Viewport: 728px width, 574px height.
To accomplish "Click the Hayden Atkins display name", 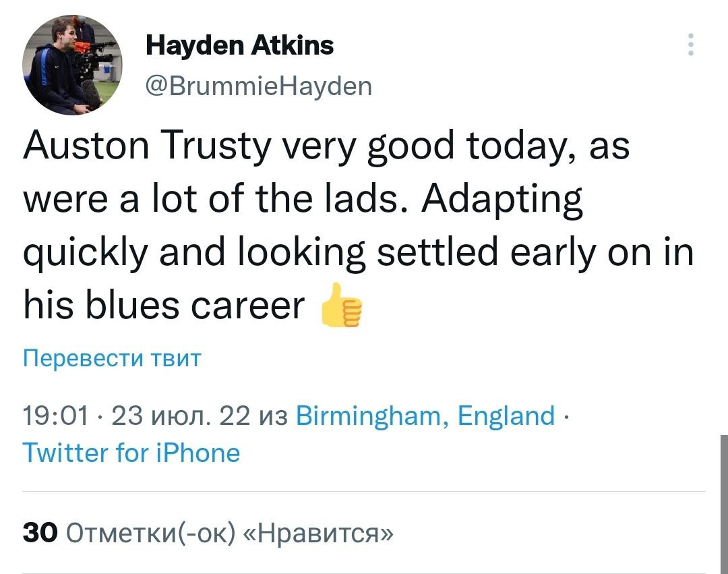I will pyautogui.click(x=239, y=46).
